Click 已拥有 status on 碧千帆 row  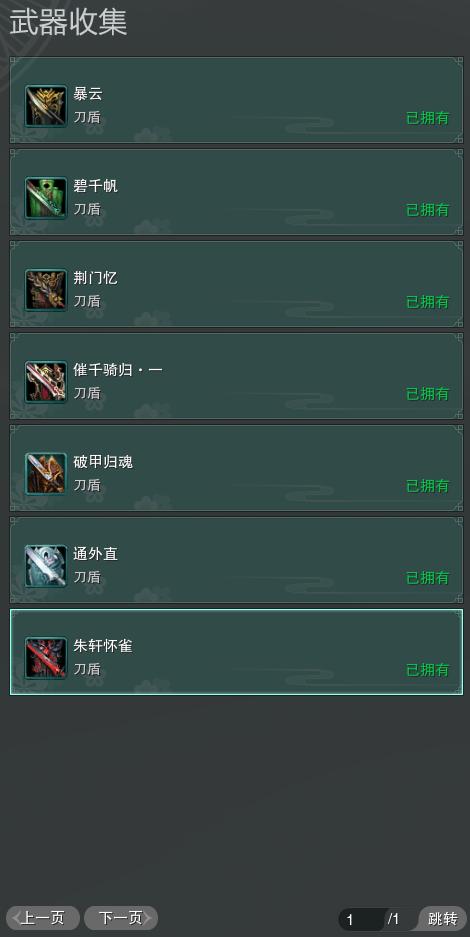click(428, 210)
